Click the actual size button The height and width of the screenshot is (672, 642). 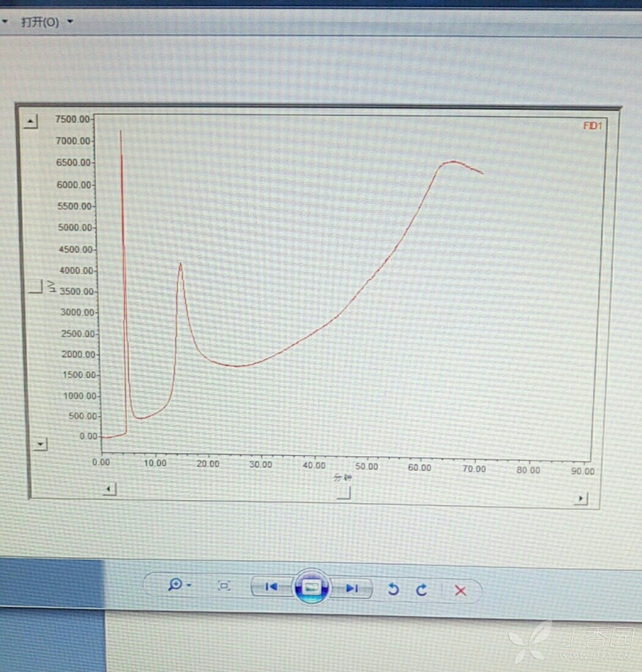click(225, 586)
